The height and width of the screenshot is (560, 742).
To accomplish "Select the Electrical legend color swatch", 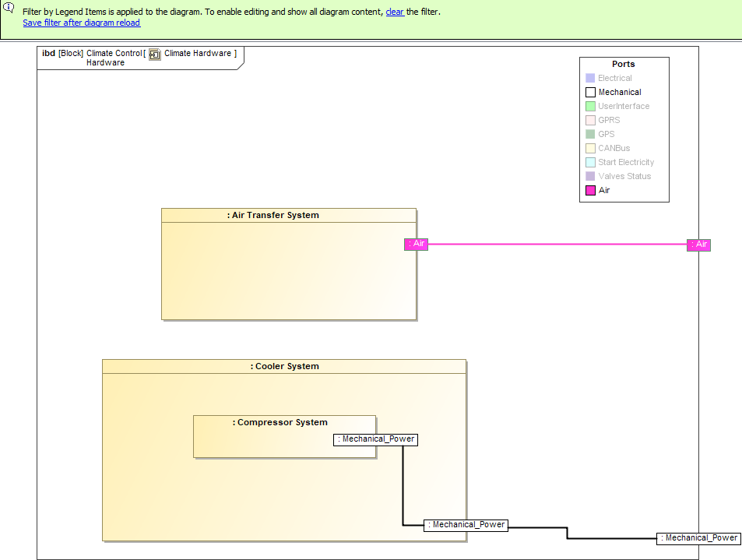I will tap(590, 78).
